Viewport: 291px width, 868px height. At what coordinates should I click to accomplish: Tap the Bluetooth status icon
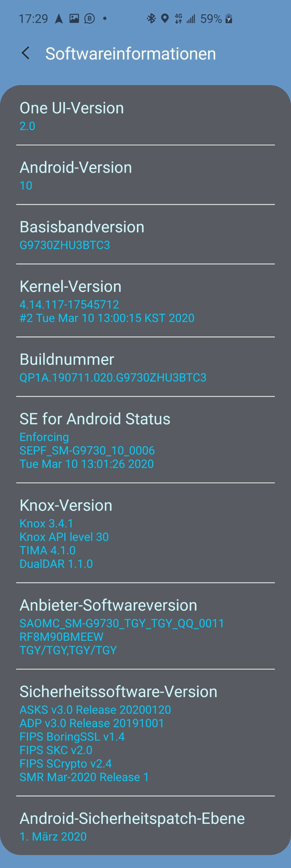(151, 18)
